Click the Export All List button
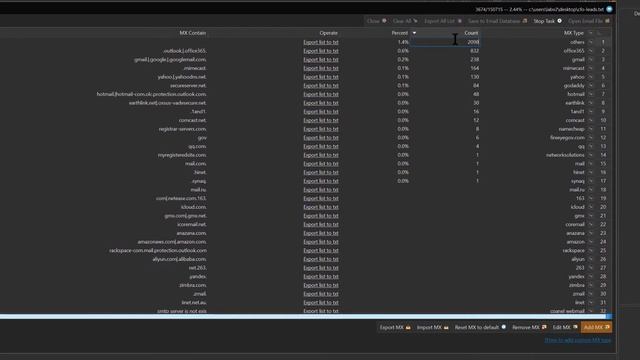 tap(442, 21)
